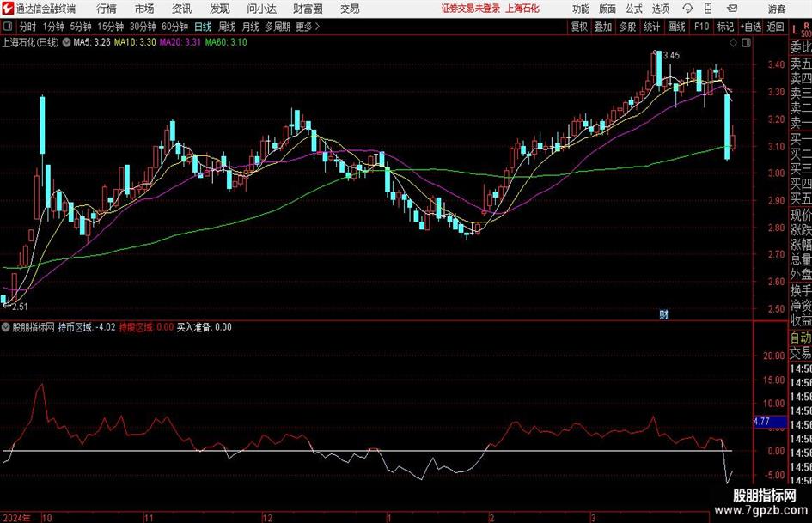The height and width of the screenshot is (523, 812).
Task: Click the MA20: 3.31 indicator label
Action: point(180,42)
